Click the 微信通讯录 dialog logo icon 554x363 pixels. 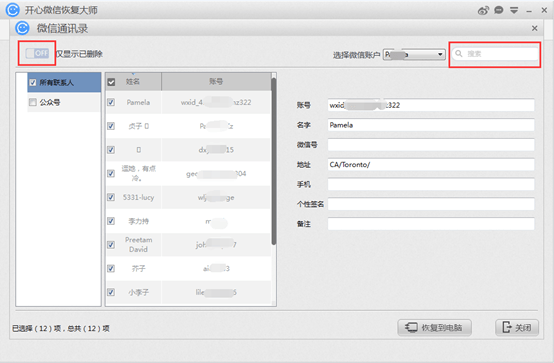pos(22,28)
